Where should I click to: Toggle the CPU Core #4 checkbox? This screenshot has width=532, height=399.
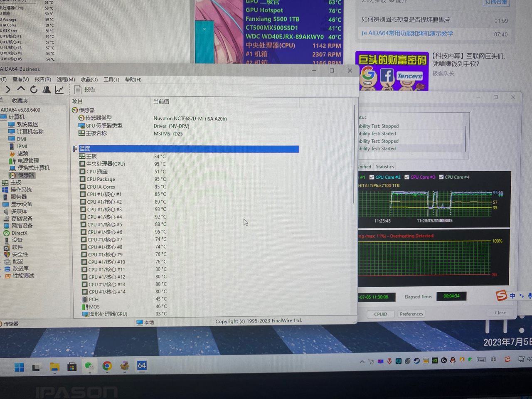pyautogui.click(x=441, y=177)
